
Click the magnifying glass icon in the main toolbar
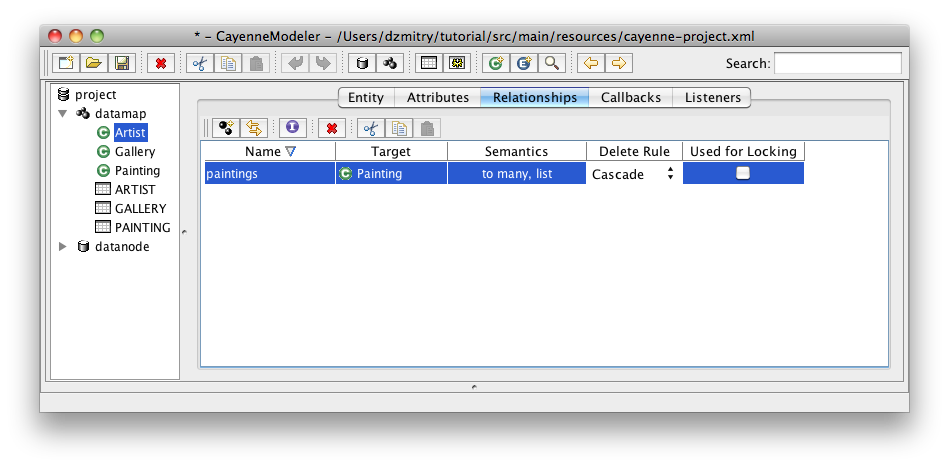(550, 63)
